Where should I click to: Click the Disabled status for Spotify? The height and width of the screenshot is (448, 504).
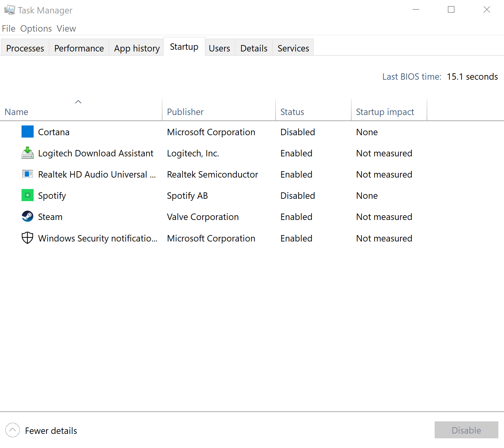(x=298, y=196)
